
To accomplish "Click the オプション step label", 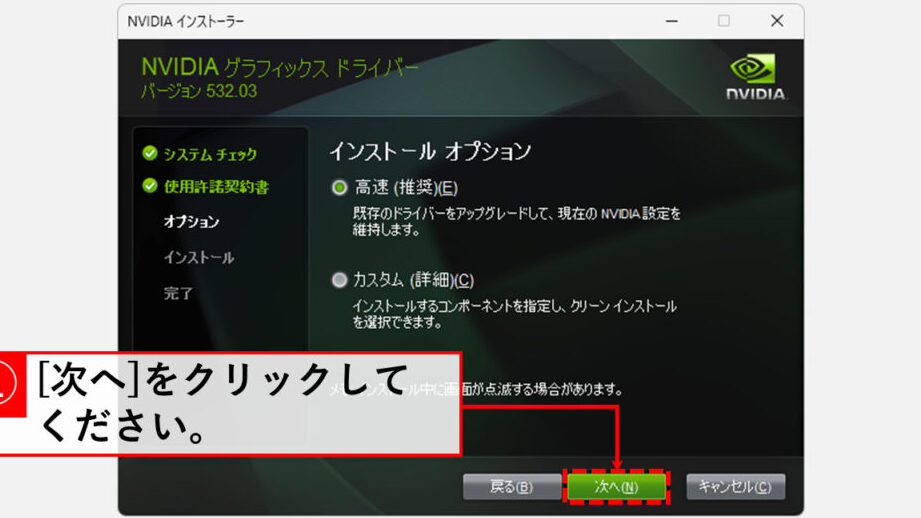I will [191, 221].
